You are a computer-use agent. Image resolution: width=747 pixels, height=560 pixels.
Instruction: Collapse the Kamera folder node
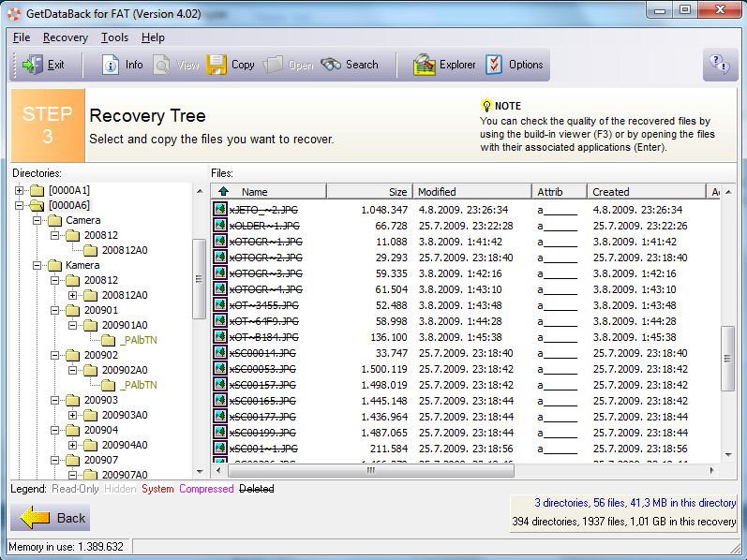pyautogui.click(x=37, y=265)
